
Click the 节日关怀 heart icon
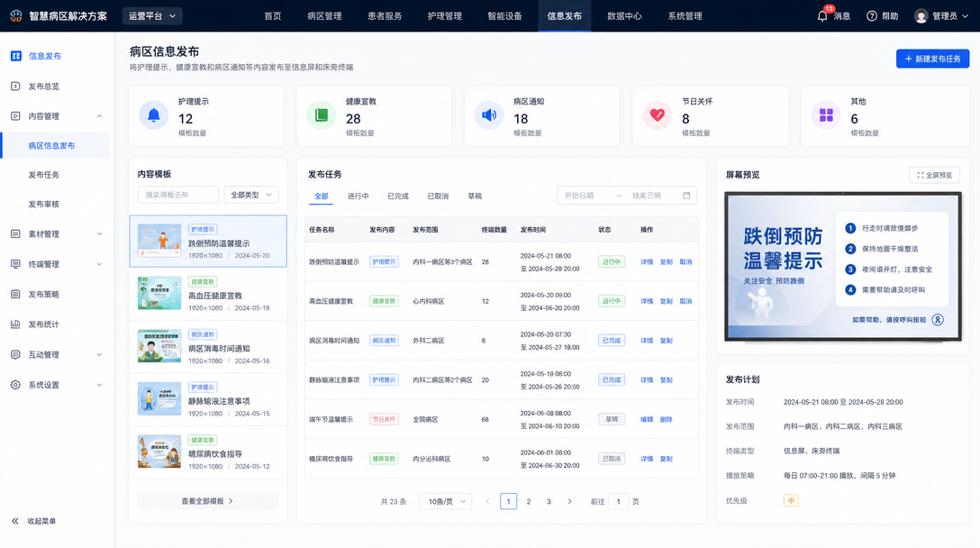point(657,115)
